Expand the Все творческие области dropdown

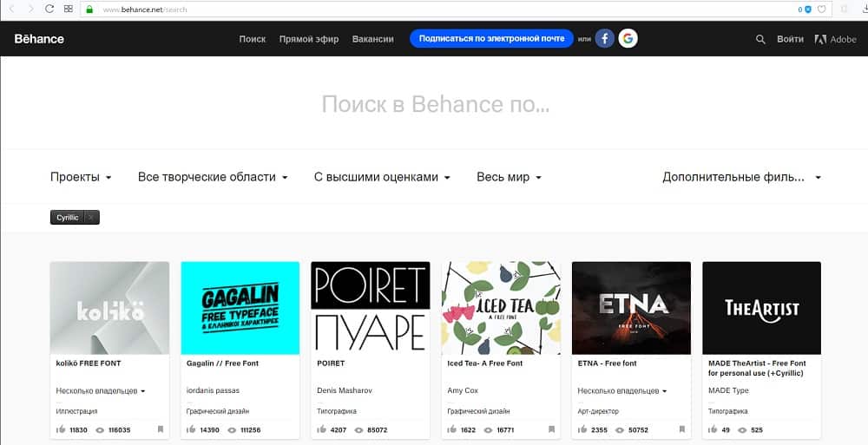click(214, 177)
